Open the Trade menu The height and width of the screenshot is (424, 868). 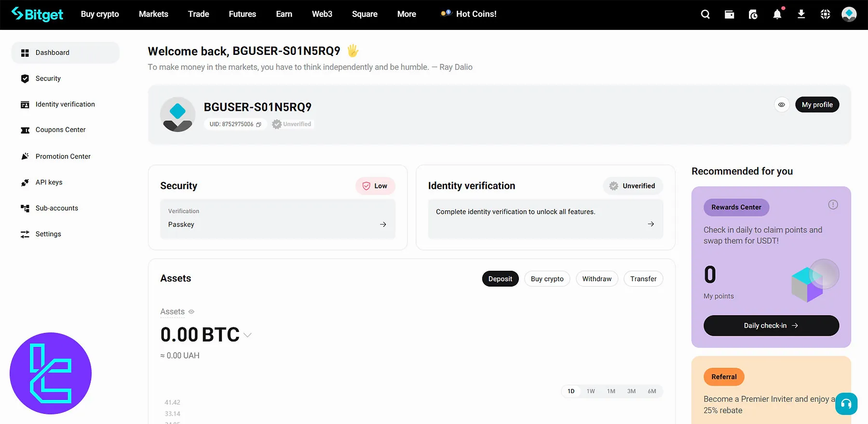[199, 14]
